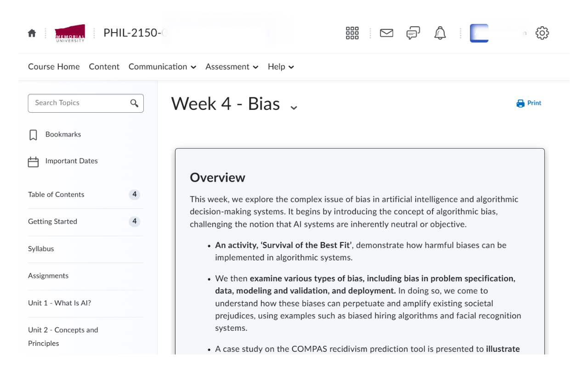Open the course selector grid icon
Viewport: 588px width, 368px height.
click(x=352, y=33)
